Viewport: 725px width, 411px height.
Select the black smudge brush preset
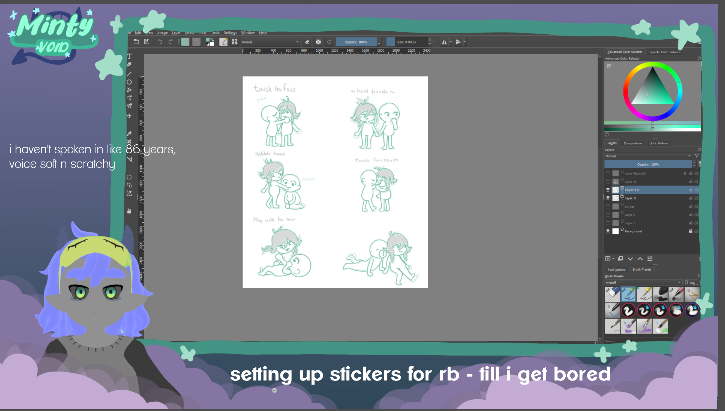click(x=660, y=294)
